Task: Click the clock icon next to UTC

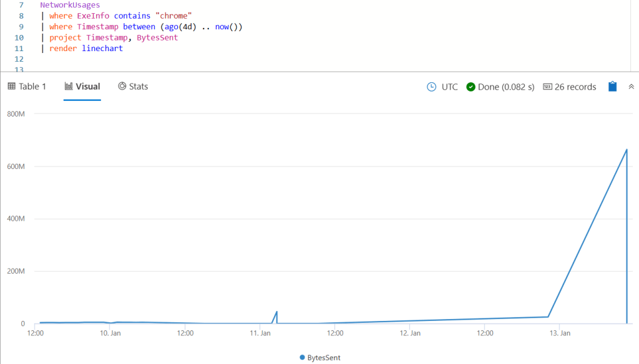Action: (431, 87)
